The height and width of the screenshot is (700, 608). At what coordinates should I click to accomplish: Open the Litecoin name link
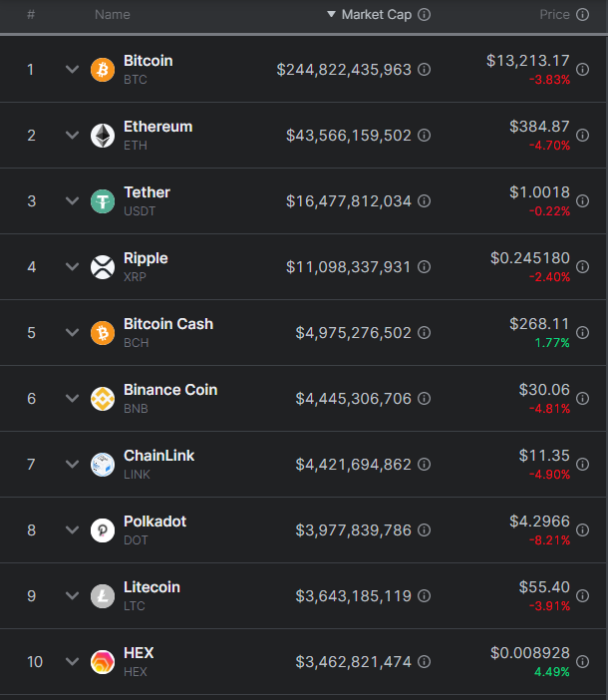[152, 587]
